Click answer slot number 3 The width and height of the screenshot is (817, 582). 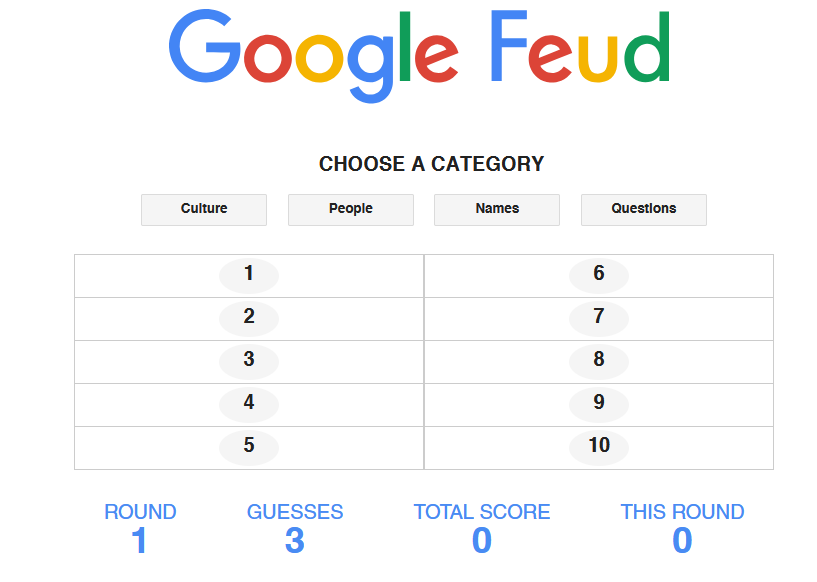coord(249,361)
